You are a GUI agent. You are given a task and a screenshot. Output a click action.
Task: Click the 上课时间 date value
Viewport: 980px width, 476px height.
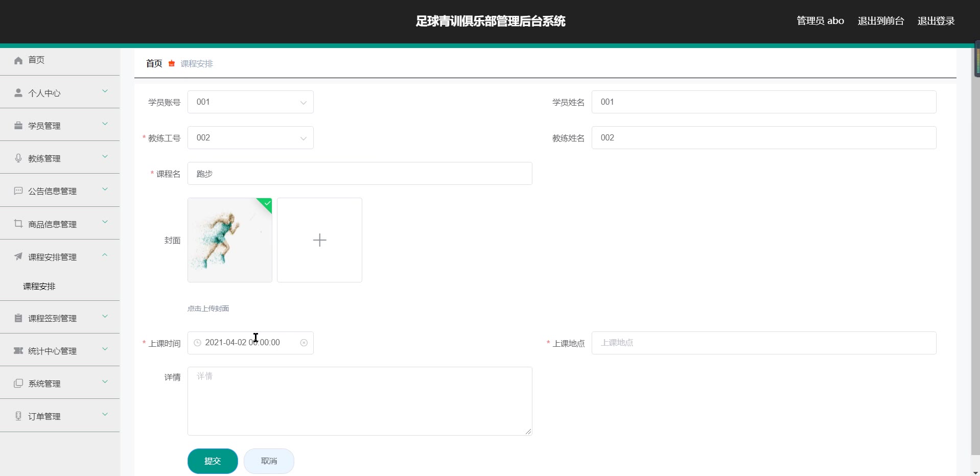coord(242,343)
